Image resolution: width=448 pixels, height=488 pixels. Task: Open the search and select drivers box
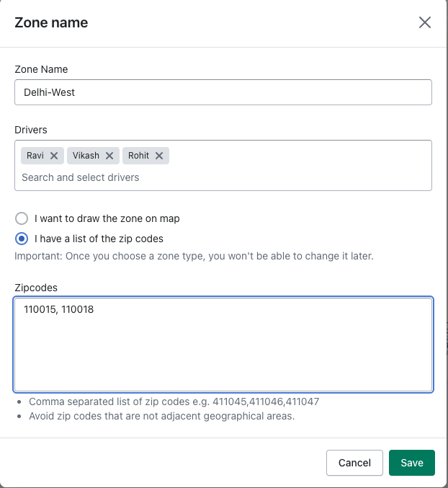pos(223,177)
